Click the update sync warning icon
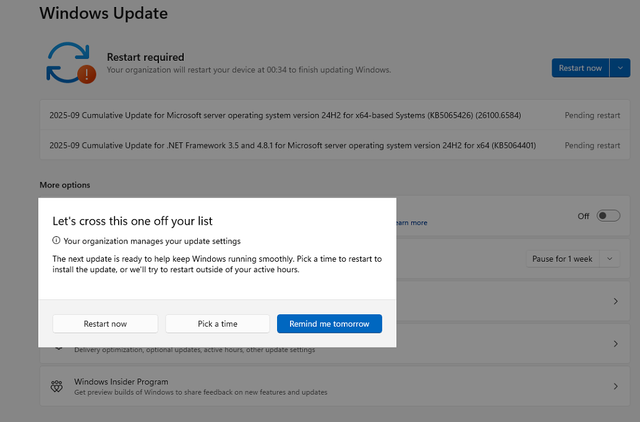Image resolution: width=640 pixels, height=422 pixels. [x=71, y=63]
